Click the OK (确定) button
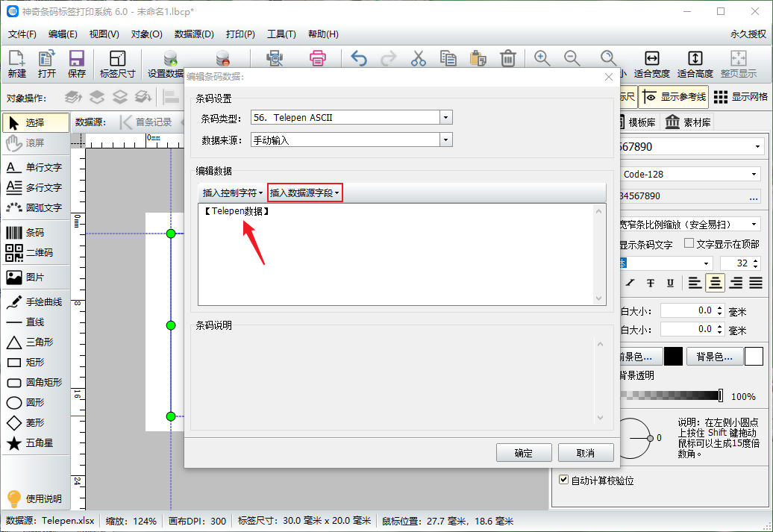 tap(524, 453)
